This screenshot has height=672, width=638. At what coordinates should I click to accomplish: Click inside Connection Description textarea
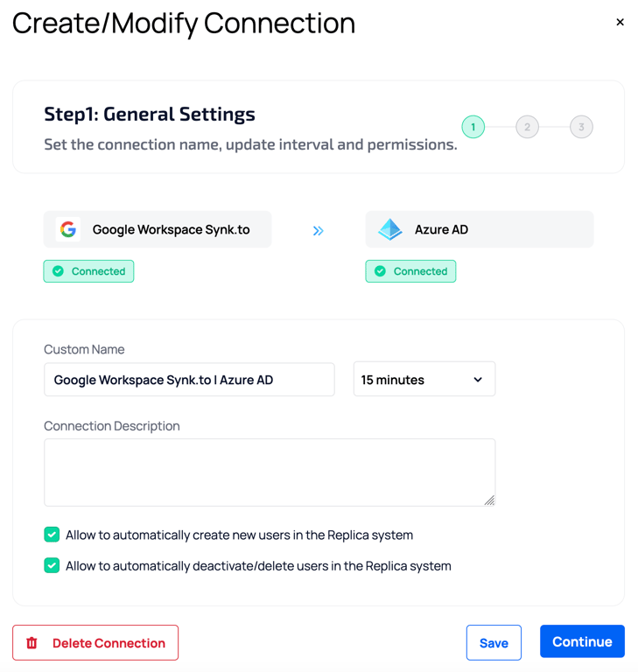[x=270, y=472]
